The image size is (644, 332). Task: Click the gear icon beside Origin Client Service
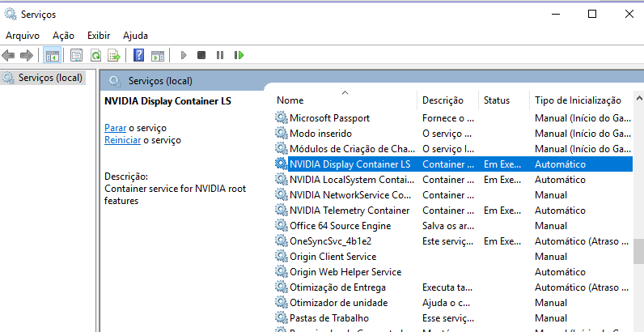pyautogui.click(x=281, y=257)
